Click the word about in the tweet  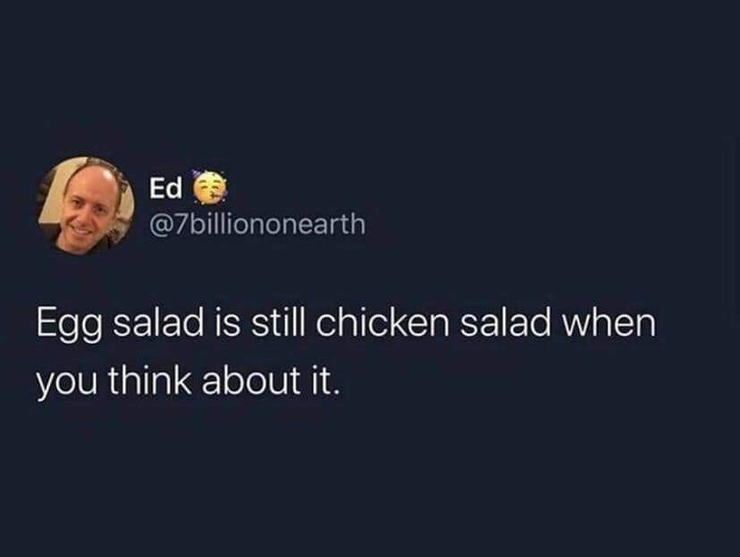(x=251, y=380)
